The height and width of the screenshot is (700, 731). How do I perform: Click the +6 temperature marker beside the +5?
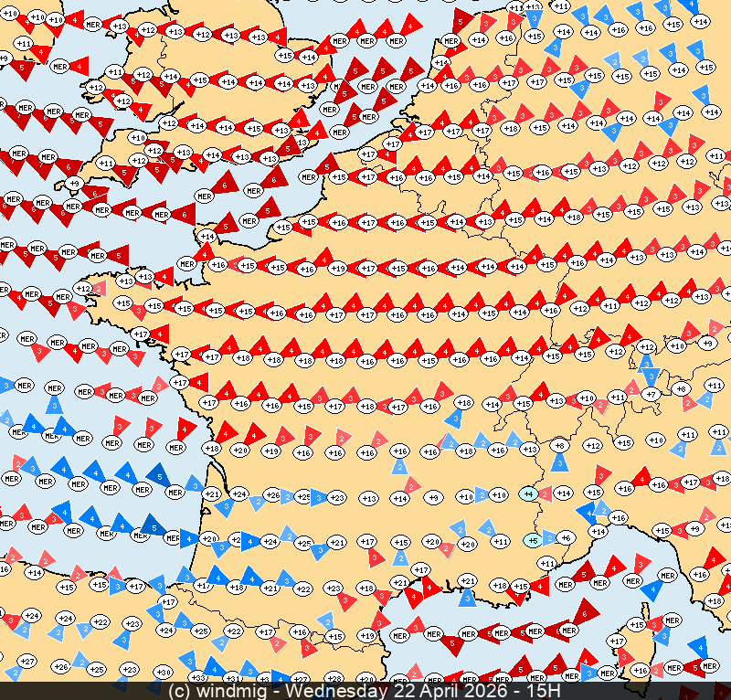click(565, 537)
